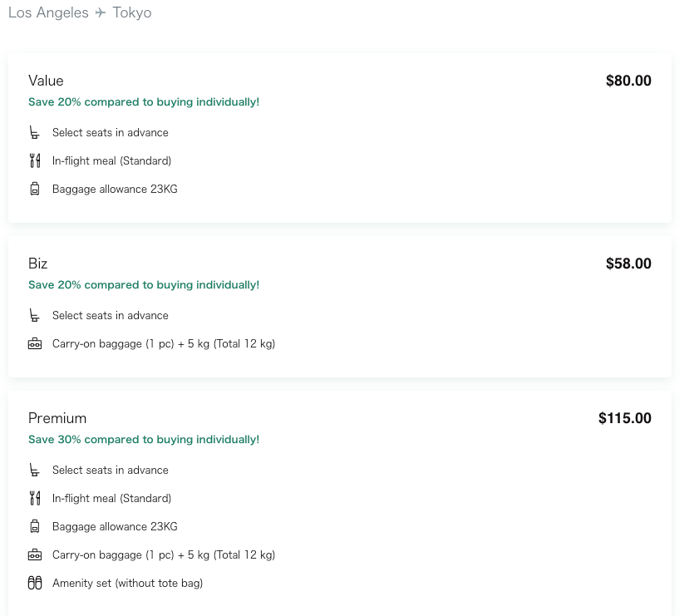The image size is (699, 616).
Task: Click the Los Angeles to Tokyo route heading
Action: click(80, 13)
